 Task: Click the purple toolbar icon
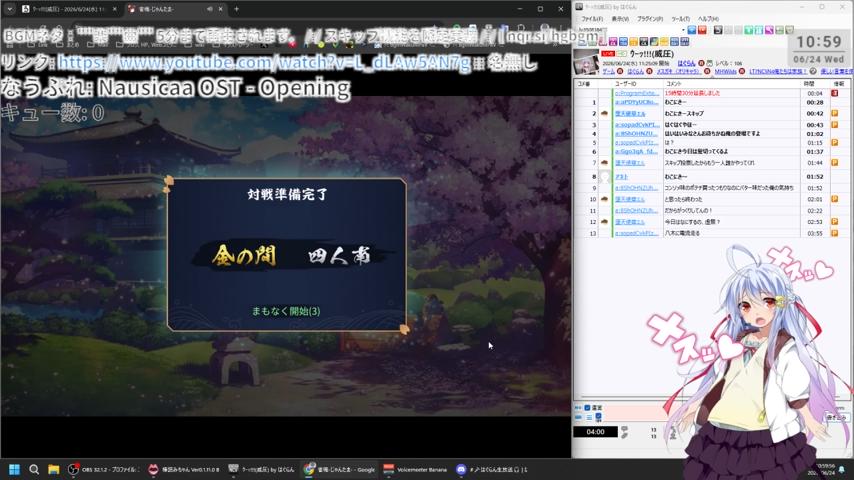click(x=769, y=30)
